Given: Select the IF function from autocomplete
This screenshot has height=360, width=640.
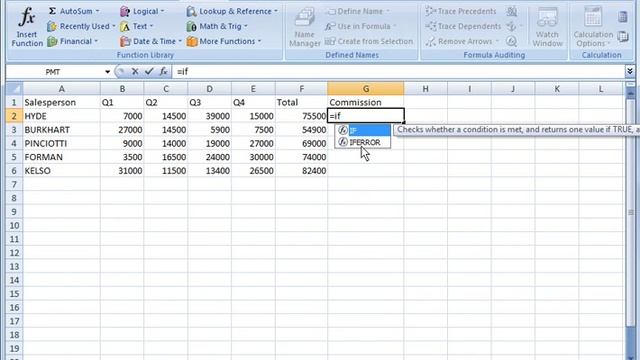Looking at the screenshot, I should [362, 130].
